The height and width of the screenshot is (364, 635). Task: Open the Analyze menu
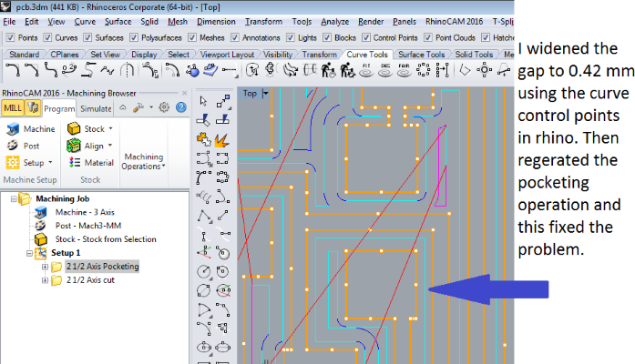pos(334,22)
